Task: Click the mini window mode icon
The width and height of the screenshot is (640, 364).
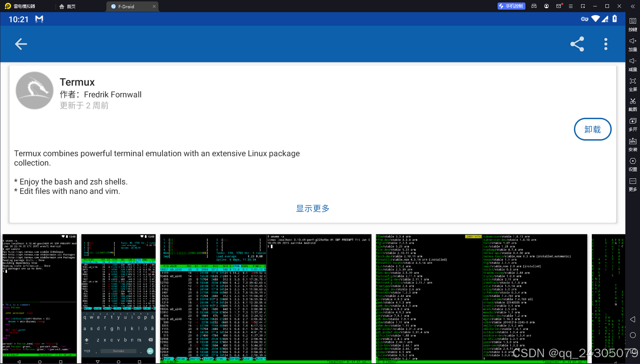Action: tap(583, 6)
